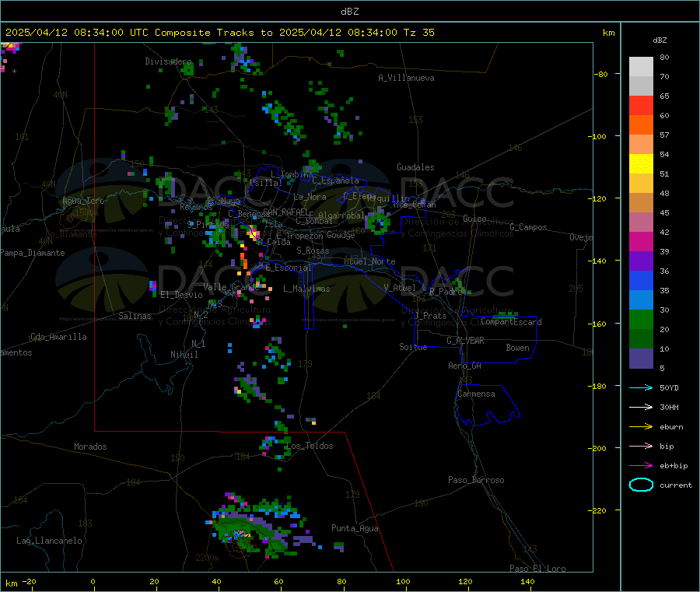Click the 'Tz 35' threshold text
Image resolution: width=700 pixels, height=592 pixels.
(x=418, y=33)
